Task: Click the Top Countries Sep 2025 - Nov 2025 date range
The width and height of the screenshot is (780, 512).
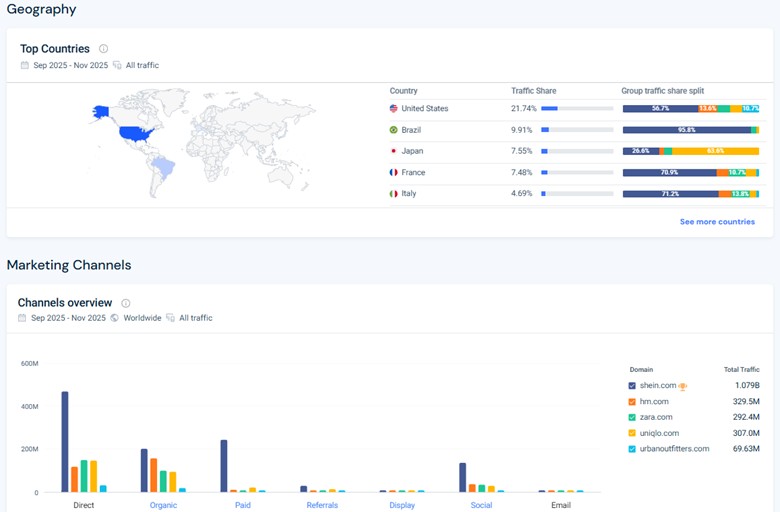Action: coord(71,65)
